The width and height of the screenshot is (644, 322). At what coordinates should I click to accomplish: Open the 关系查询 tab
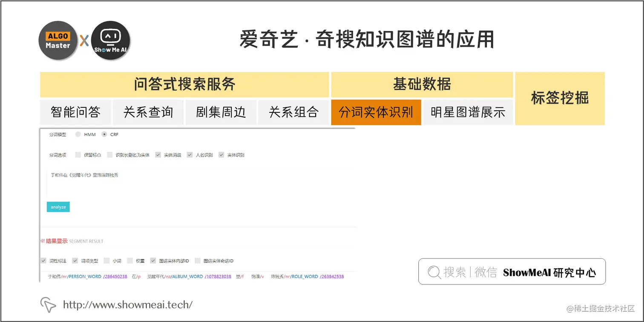coord(148,112)
